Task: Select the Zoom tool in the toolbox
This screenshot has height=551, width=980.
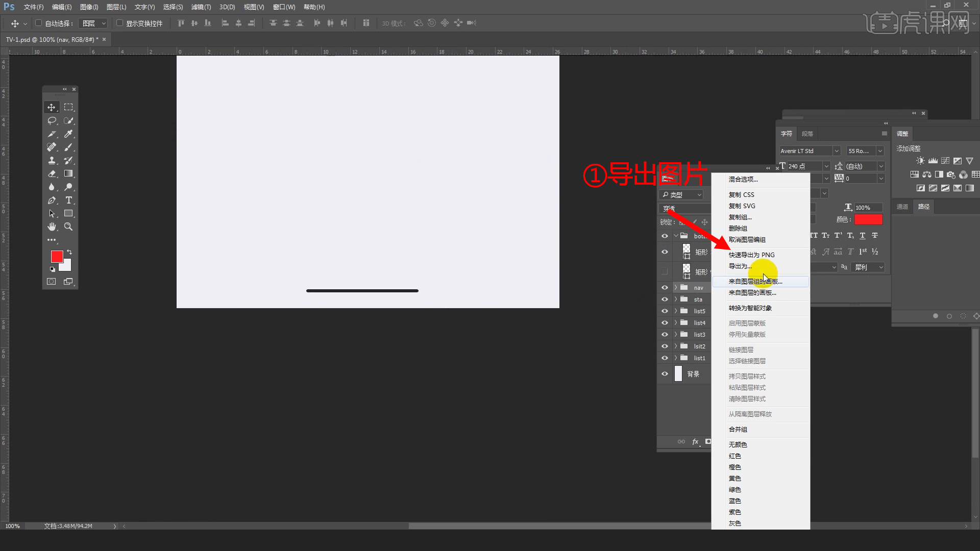Action: [x=68, y=227]
